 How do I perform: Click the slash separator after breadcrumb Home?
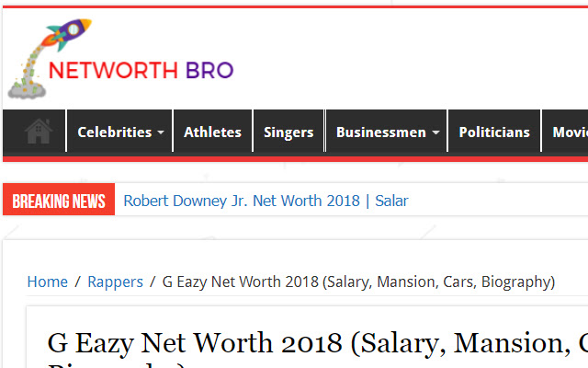78,282
